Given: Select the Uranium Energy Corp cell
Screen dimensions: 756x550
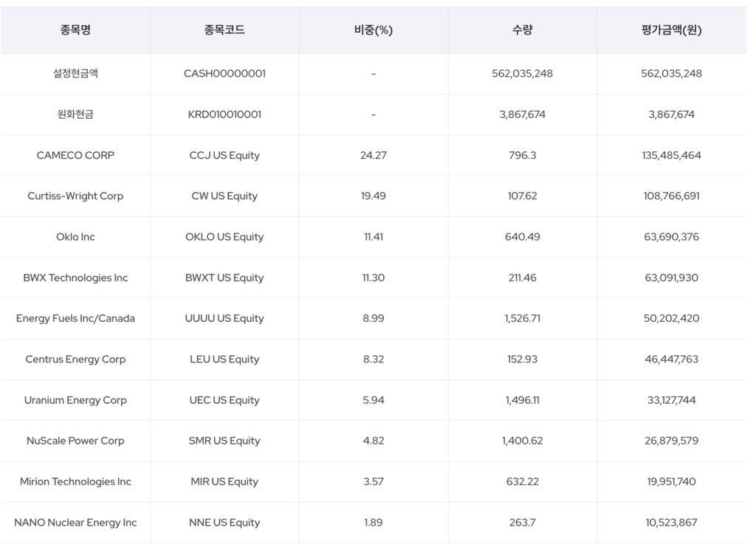Looking at the screenshot, I should tap(75, 400).
